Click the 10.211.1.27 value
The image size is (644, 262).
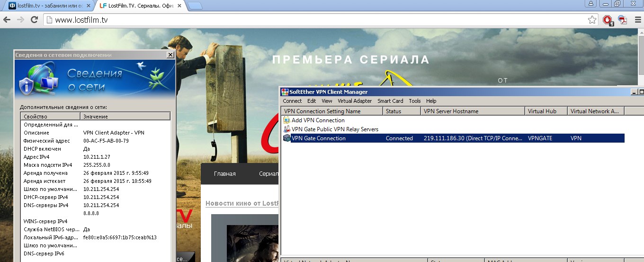(x=96, y=157)
